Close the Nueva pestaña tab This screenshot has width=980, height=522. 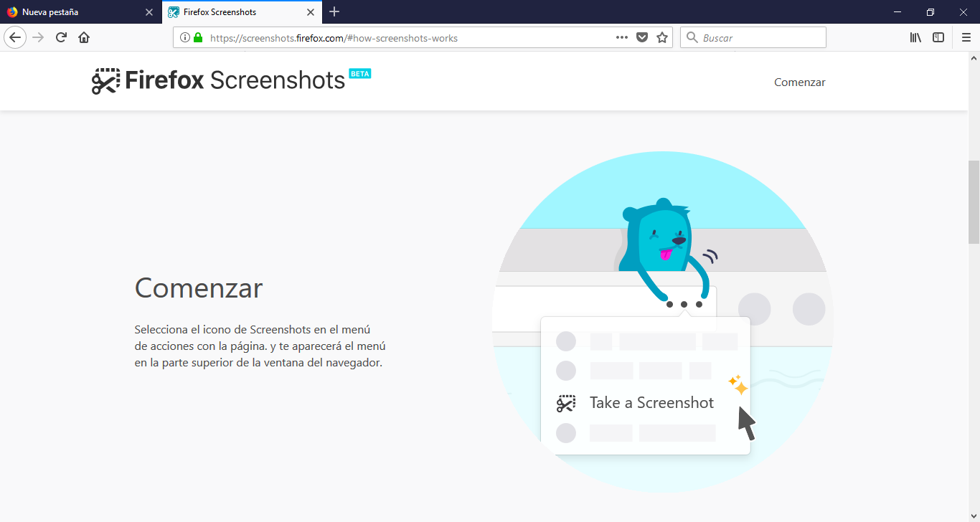149,12
